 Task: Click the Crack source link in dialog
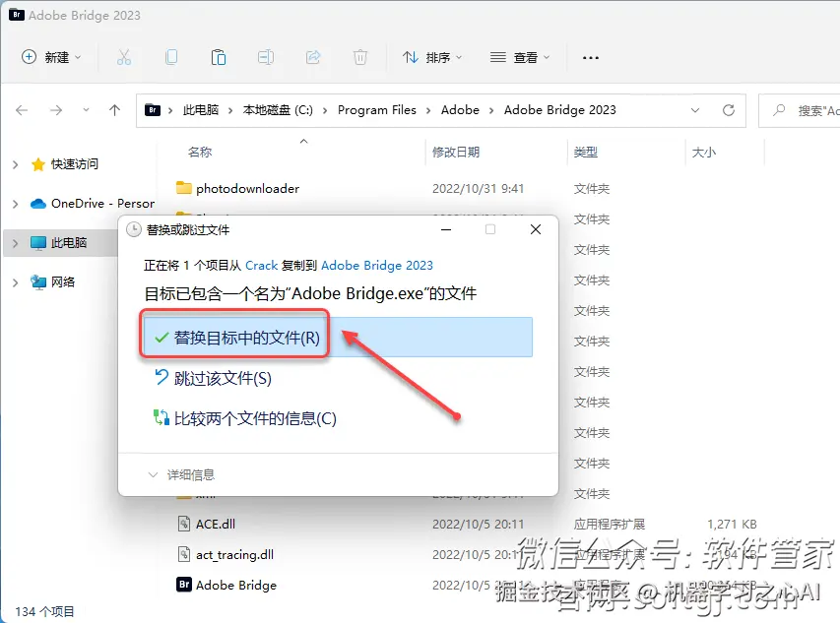click(261, 266)
